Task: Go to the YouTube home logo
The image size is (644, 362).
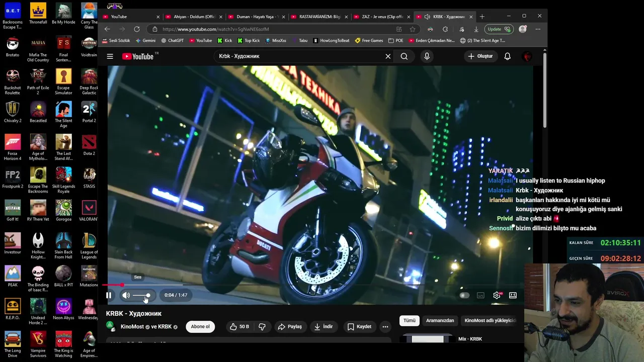Action: pyautogui.click(x=137, y=56)
